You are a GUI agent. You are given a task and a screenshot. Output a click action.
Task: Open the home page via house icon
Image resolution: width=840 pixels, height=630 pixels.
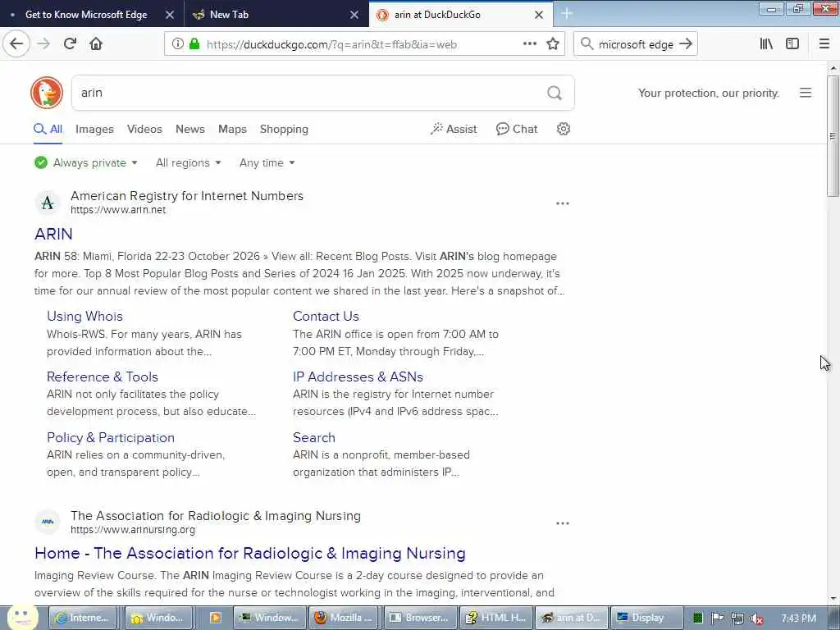[96, 44]
